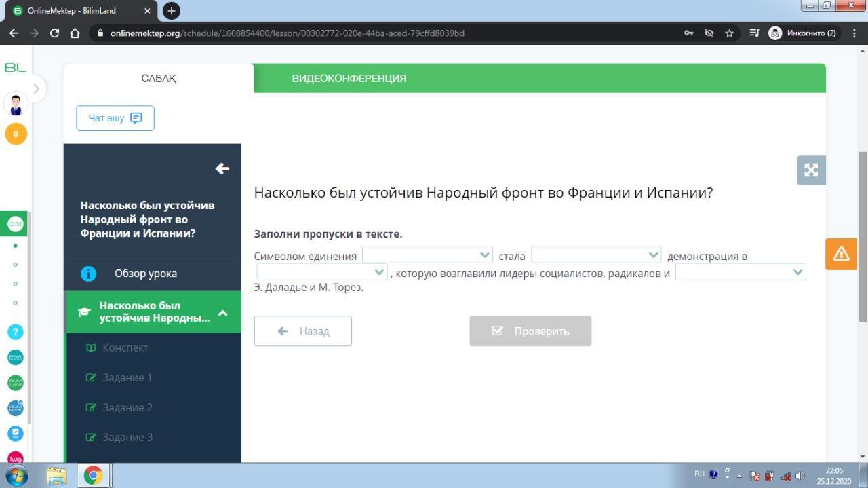Open the PSA sidebar icon
The height and width of the screenshot is (488, 868).
tap(15, 358)
